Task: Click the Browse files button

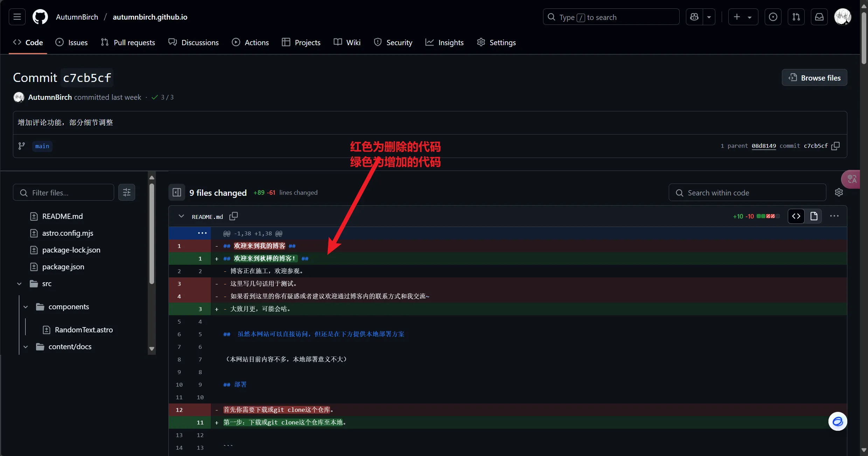Action: point(814,78)
